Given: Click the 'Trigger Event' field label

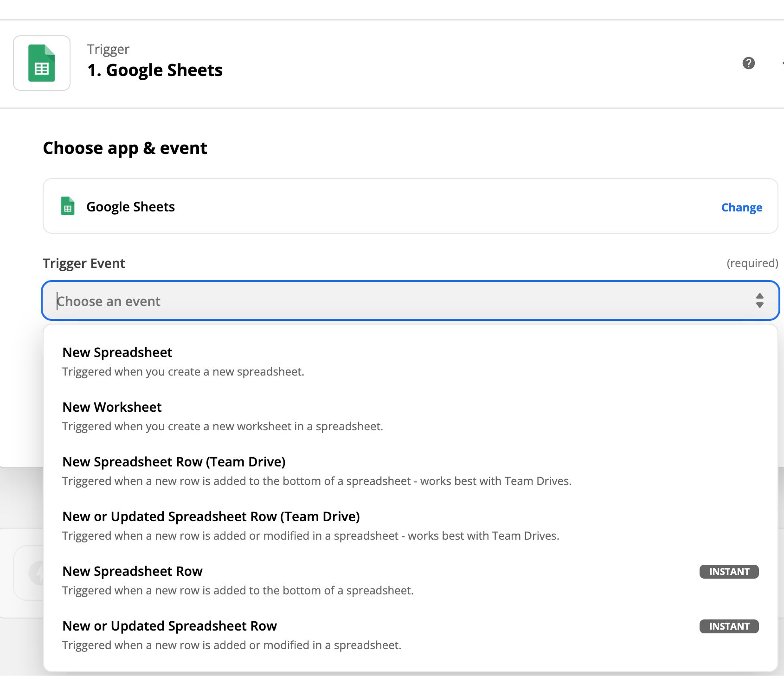Looking at the screenshot, I should (84, 263).
